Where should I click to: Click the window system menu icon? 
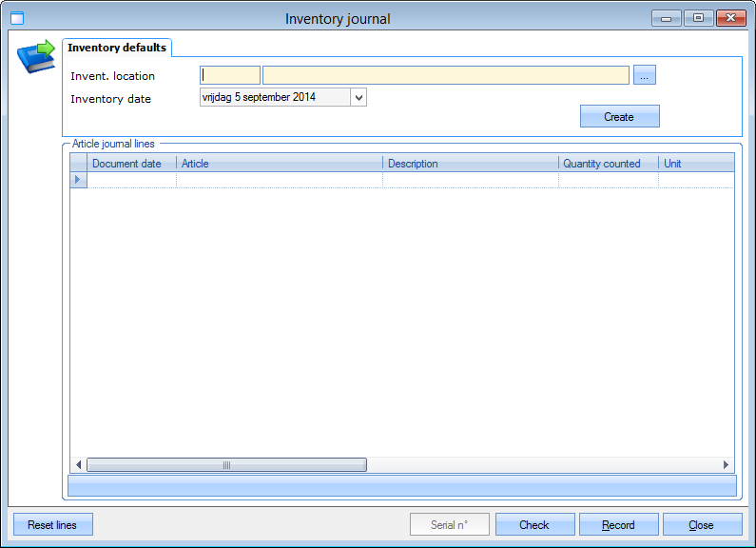(16, 18)
